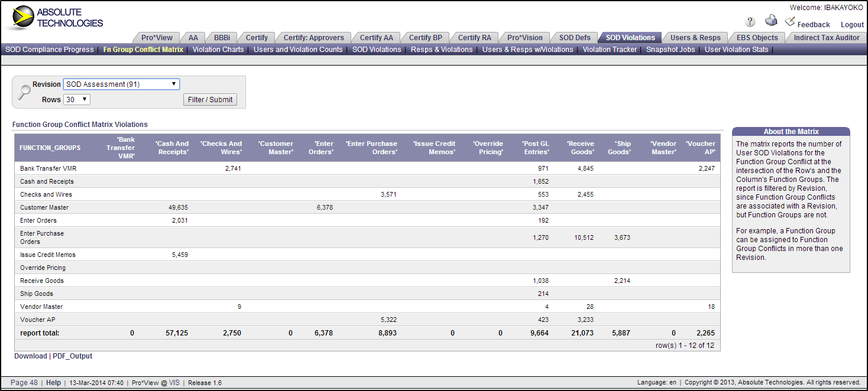868x391 pixels.
Task: Open Users & Resps w/Violations submenu
Action: click(x=527, y=50)
